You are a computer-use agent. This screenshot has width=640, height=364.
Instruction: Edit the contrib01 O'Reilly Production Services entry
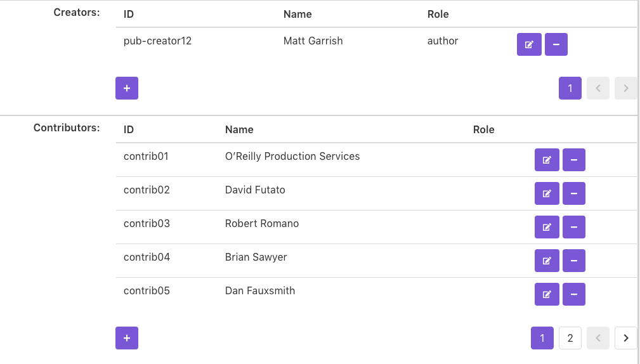(547, 160)
